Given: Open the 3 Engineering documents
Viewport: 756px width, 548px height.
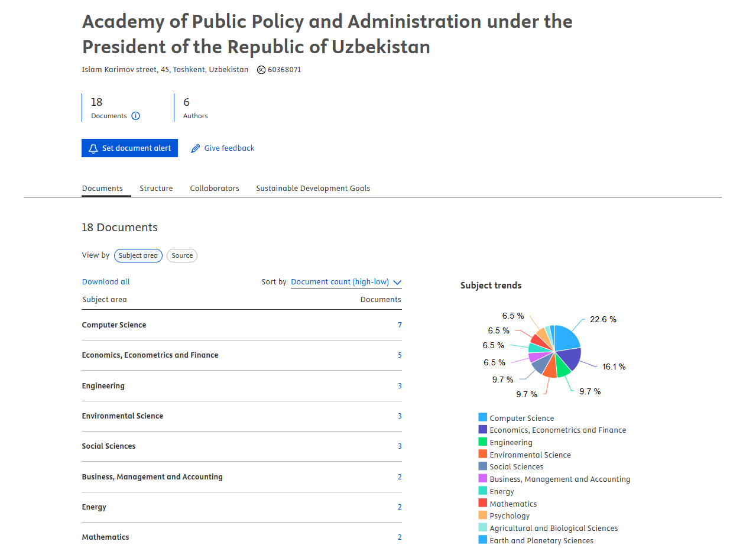Looking at the screenshot, I should [x=400, y=386].
